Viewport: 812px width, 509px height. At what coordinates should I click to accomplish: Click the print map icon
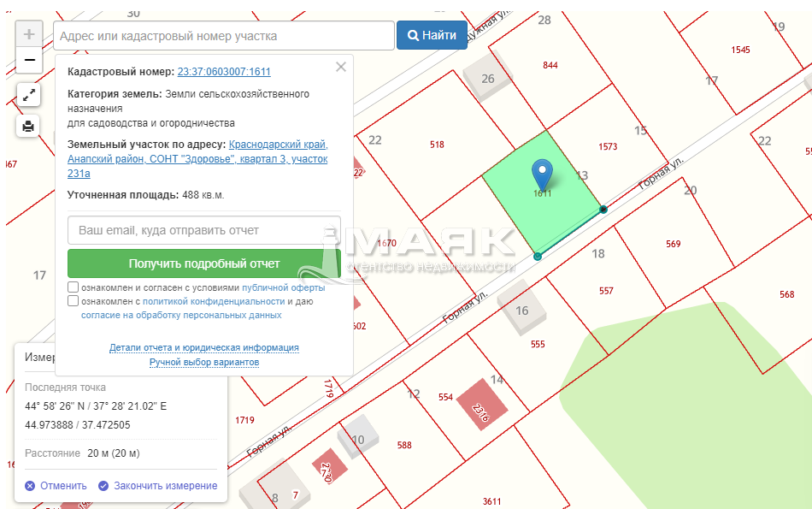[x=29, y=127]
